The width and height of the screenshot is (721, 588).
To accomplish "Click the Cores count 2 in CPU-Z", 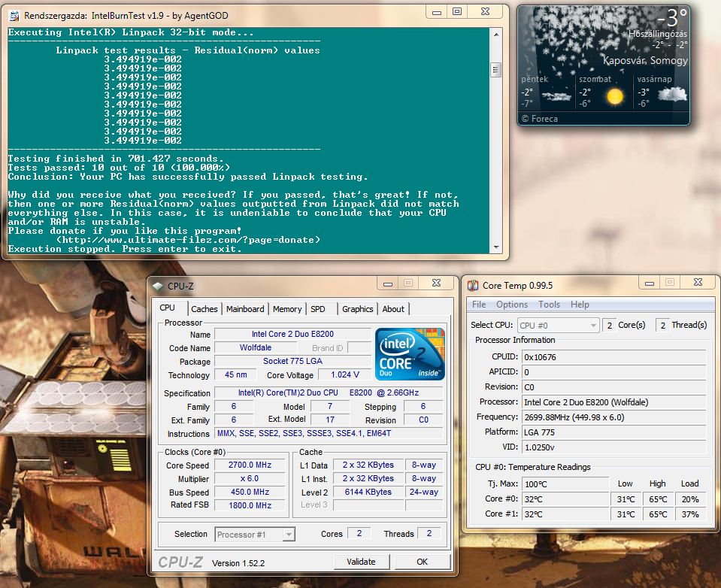I will 359,533.
